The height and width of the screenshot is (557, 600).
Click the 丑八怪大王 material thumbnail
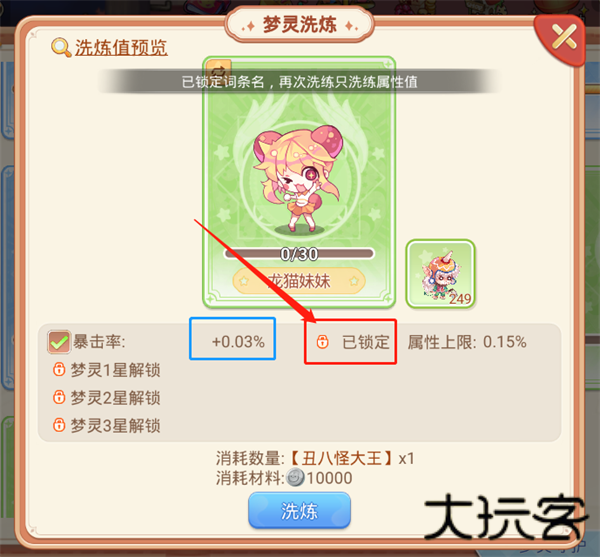pos(440,274)
